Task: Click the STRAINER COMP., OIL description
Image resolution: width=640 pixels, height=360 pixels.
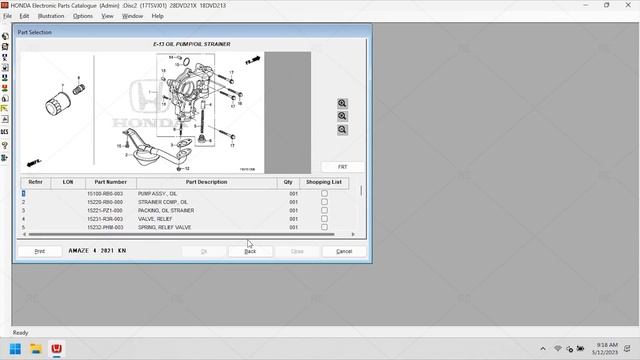Action: (x=163, y=202)
